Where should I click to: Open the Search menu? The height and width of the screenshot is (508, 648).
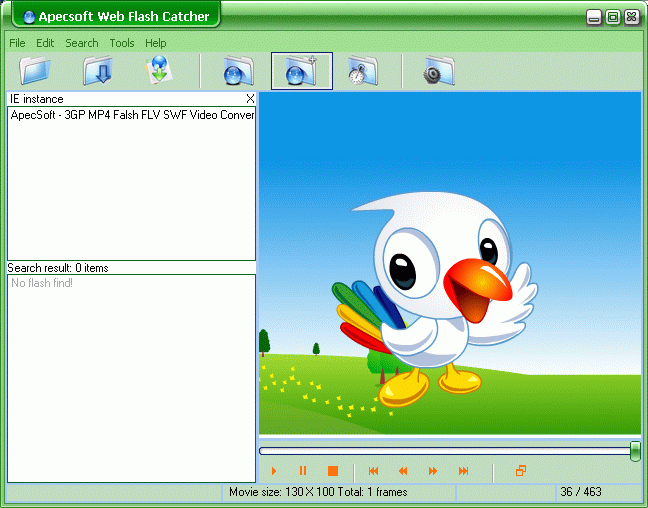point(82,43)
